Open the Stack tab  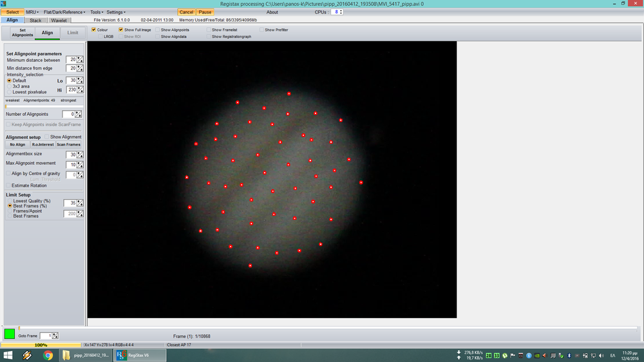[x=35, y=21]
